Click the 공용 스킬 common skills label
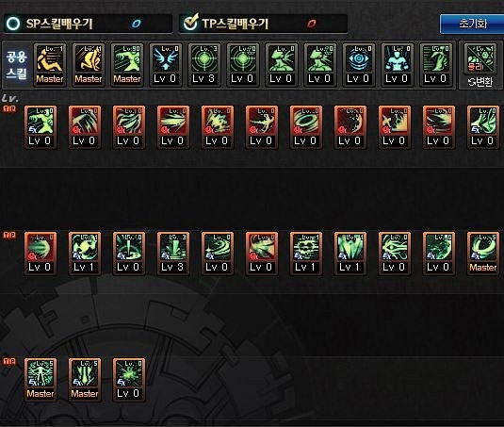This screenshot has height=427, width=504. tap(16, 65)
